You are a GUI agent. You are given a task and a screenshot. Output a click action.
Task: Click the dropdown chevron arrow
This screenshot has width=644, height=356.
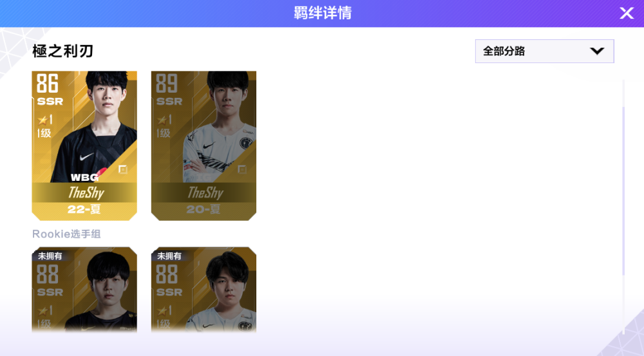pos(597,52)
